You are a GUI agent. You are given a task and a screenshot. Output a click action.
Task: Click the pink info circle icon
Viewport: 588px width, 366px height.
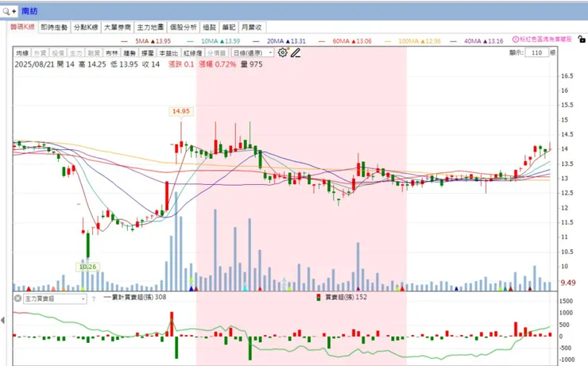(516, 39)
